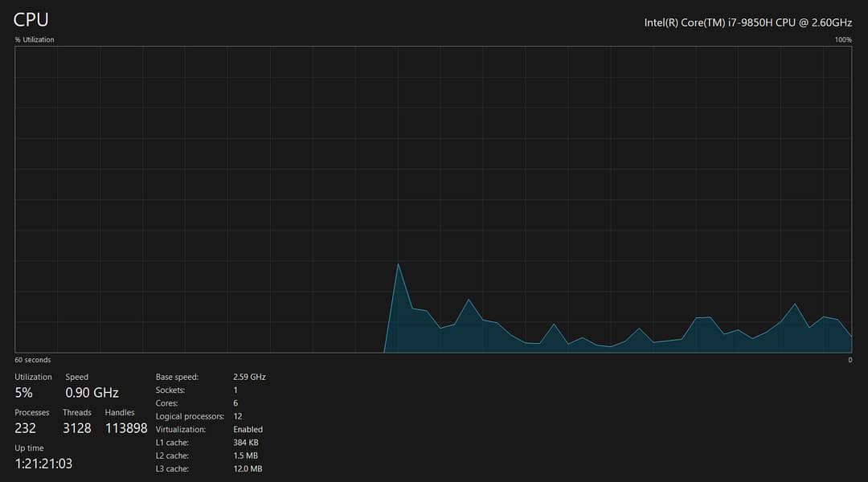Click the CPU heading title
868x482 pixels.
coord(31,19)
